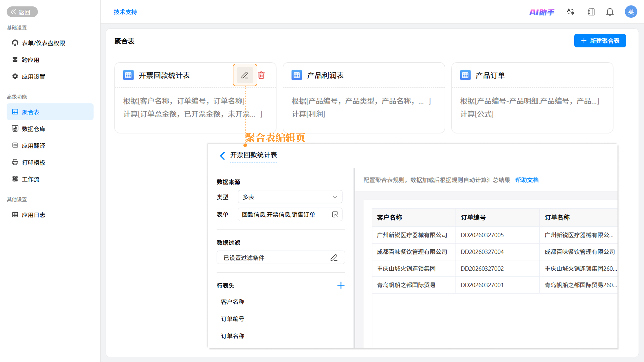Open the user avatar 英
This screenshot has height=362, width=644.
coord(631,12)
